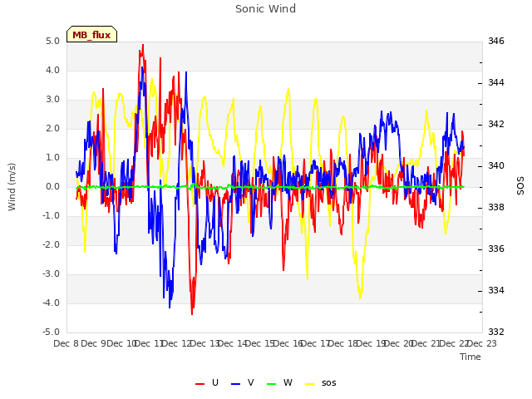This screenshot has height=399, width=532.
Task: Click the MB_flux annotation label
Action: point(91,35)
